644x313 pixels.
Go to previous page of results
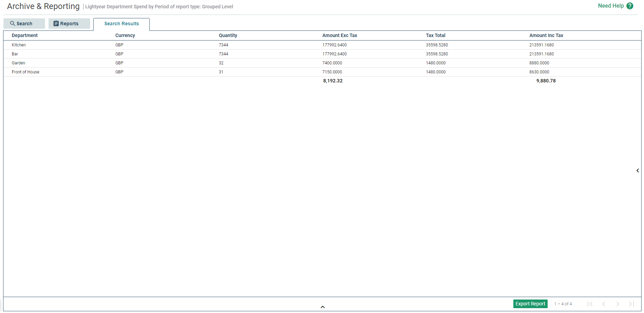(x=604, y=304)
